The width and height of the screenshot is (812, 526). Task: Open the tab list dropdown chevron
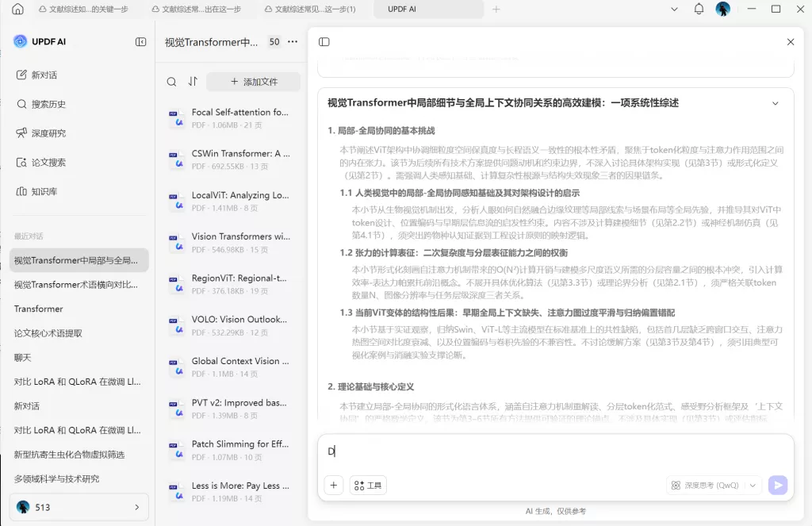[674, 10]
